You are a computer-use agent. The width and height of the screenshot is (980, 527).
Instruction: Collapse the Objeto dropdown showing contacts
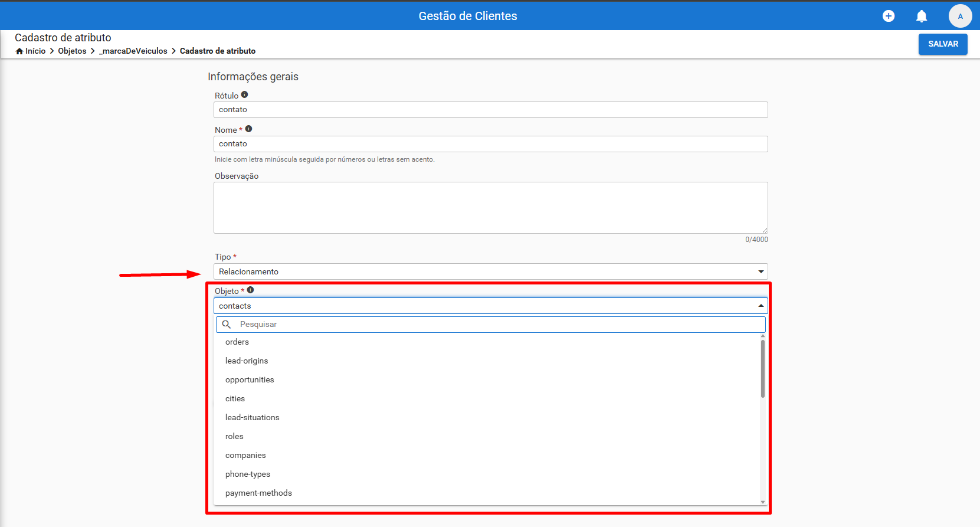coord(490,306)
